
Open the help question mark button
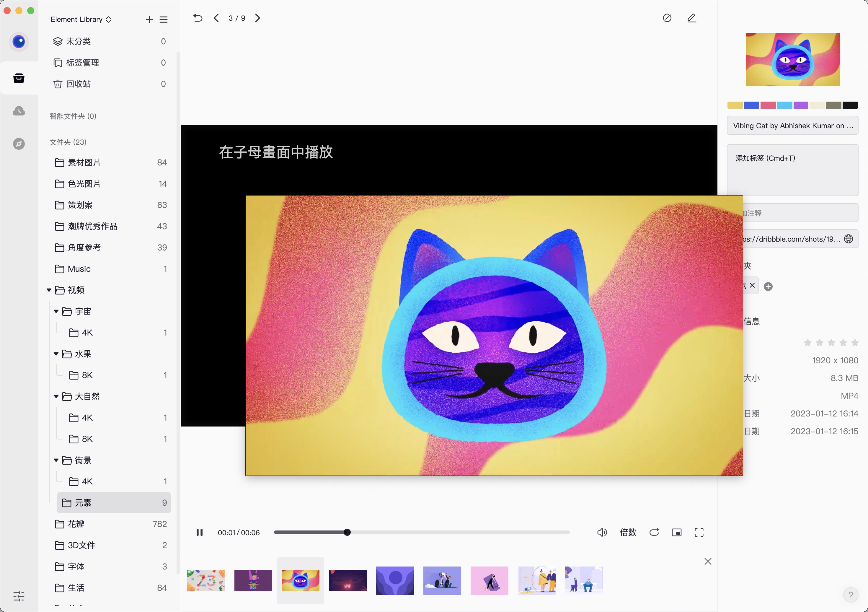tap(851, 595)
